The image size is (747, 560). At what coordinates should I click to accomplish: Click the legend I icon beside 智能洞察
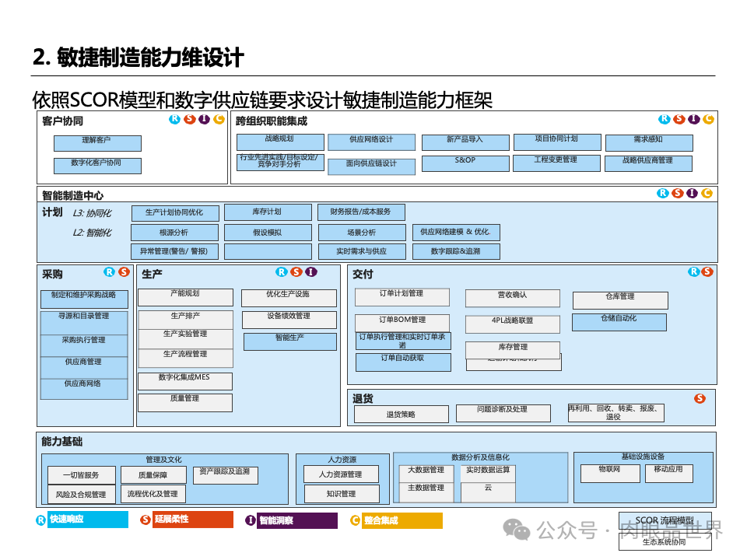(x=251, y=520)
